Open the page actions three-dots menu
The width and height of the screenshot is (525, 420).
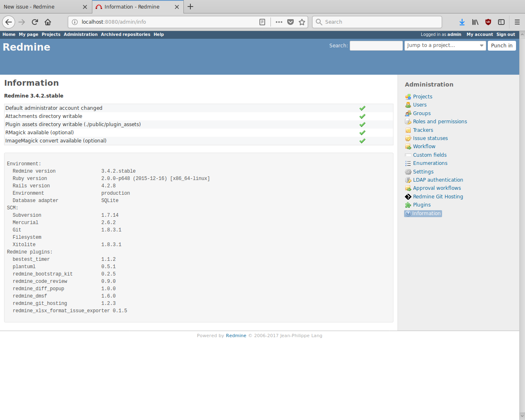pyautogui.click(x=279, y=22)
